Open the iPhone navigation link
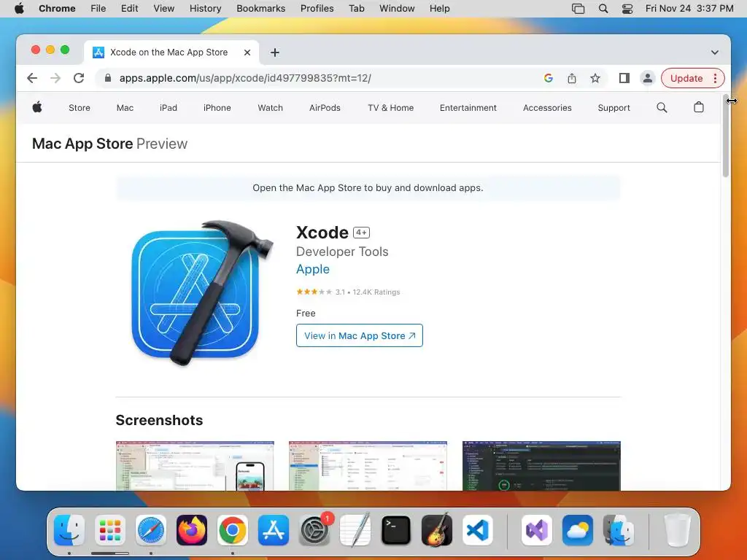This screenshot has height=560, width=747. pos(217,108)
